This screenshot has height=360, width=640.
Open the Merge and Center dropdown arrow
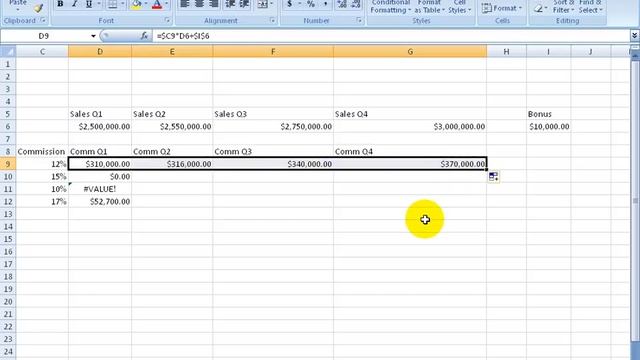coord(271,4)
